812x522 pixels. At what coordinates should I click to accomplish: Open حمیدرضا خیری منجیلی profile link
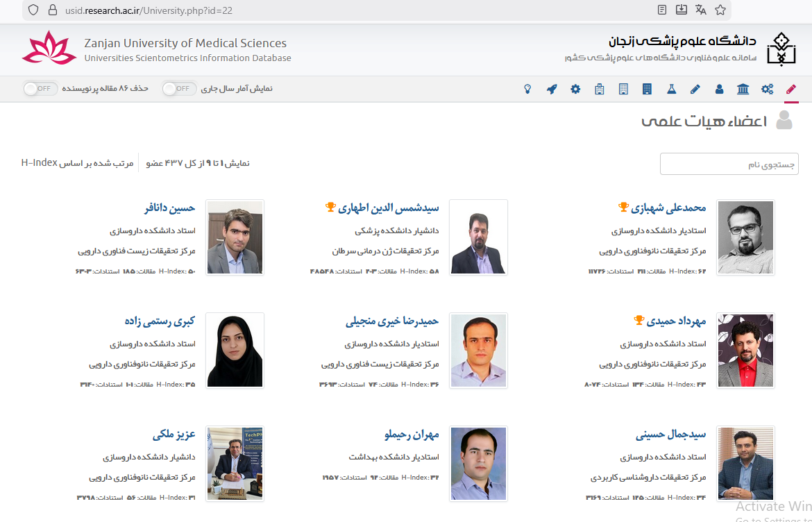(392, 321)
